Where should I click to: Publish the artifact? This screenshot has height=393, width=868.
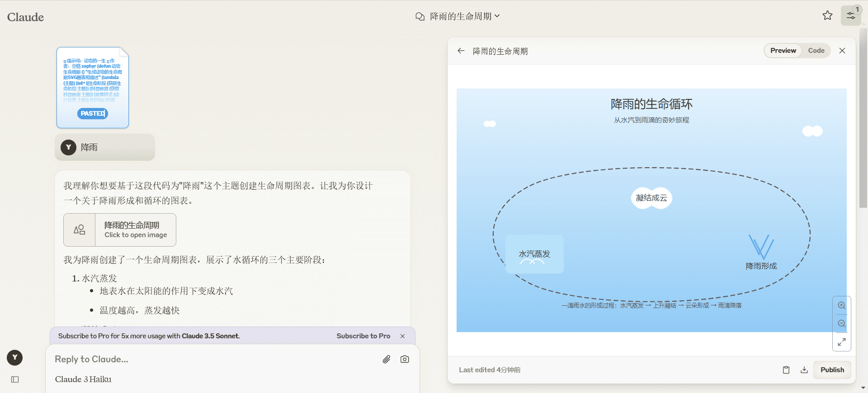point(832,370)
